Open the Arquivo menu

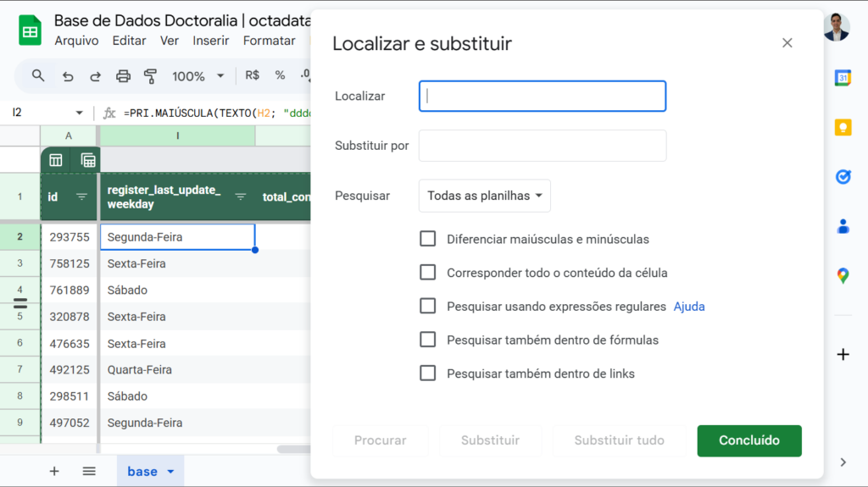(x=76, y=41)
